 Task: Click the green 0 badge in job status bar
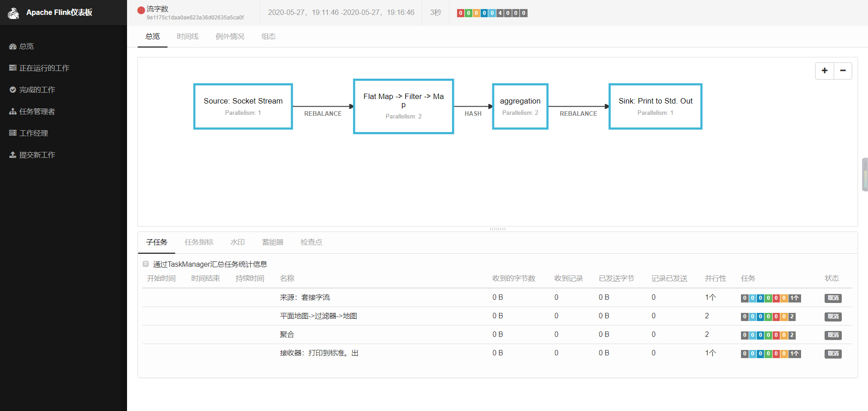click(x=468, y=13)
